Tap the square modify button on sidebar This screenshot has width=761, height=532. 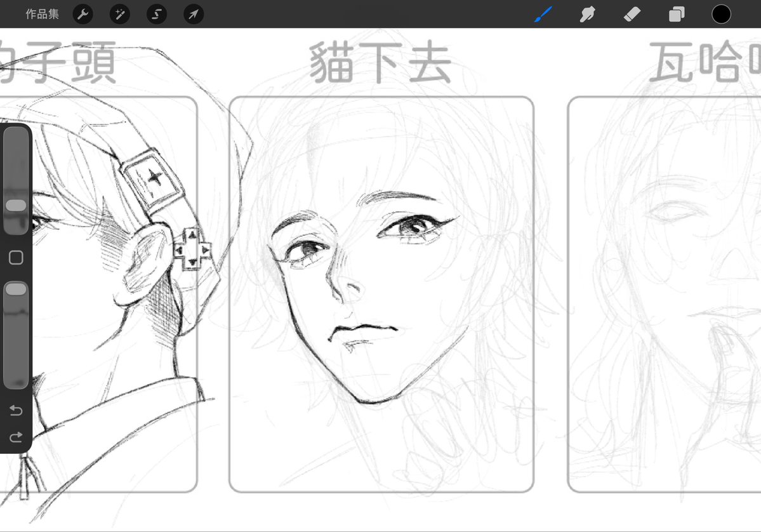tap(16, 257)
